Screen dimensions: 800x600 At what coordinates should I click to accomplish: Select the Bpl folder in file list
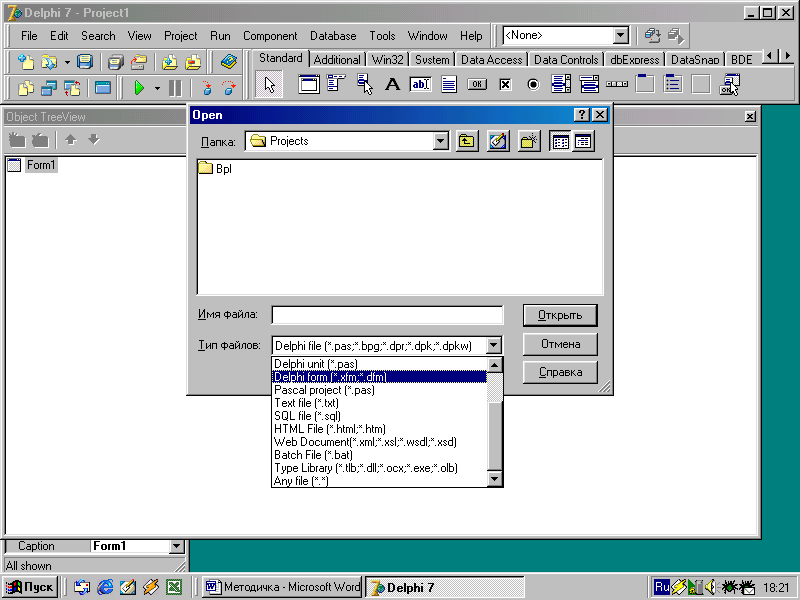[215, 168]
